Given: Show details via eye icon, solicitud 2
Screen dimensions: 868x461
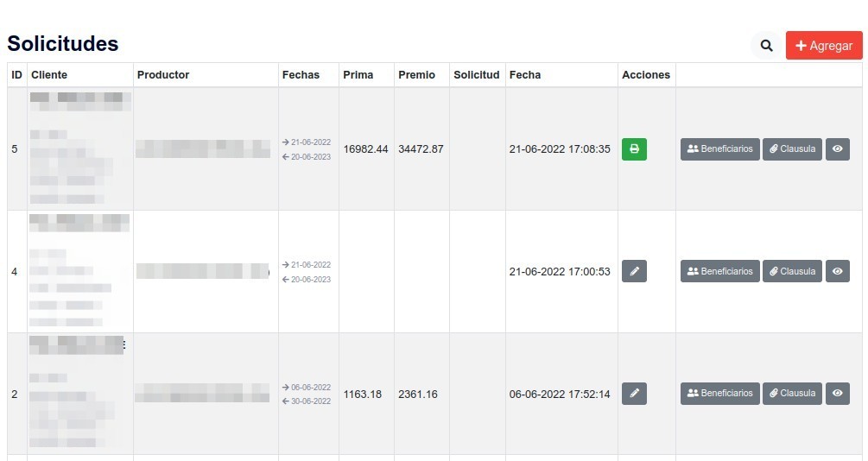Looking at the screenshot, I should [x=837, y=394].
